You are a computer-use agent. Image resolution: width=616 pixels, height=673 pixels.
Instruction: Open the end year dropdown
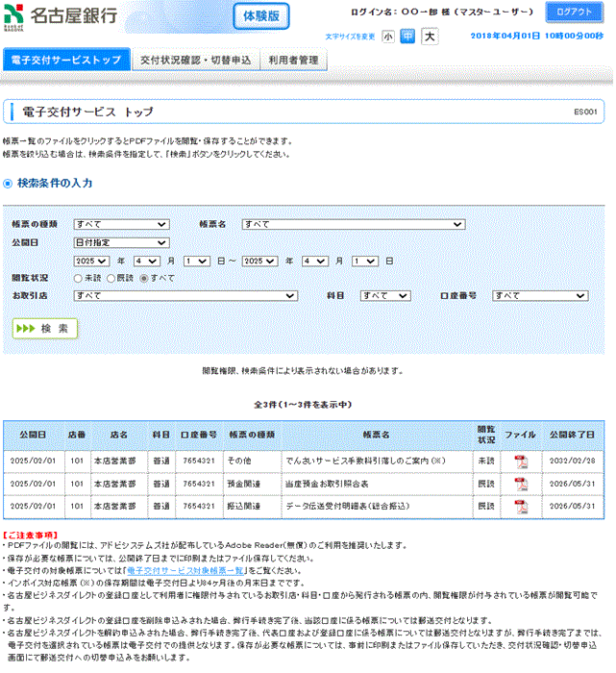coord(260,262)
